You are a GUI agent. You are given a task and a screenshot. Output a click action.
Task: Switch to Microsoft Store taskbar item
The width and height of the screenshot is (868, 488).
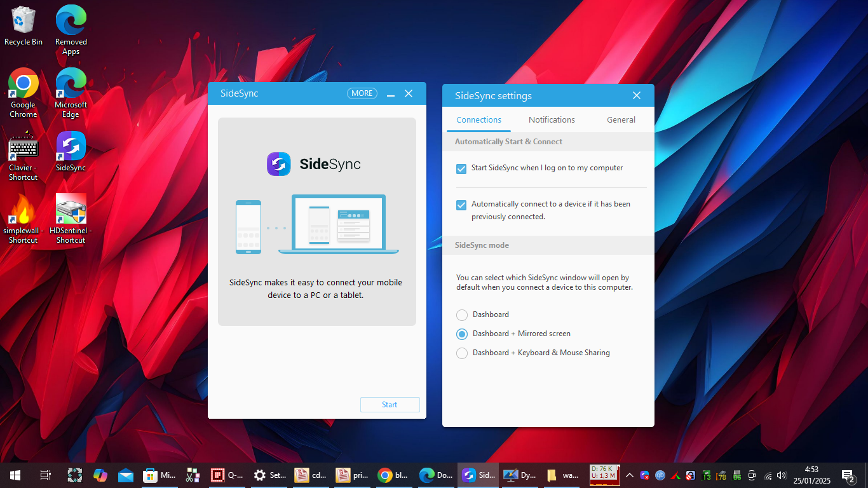pyautogui.click(x=159, y=475)
